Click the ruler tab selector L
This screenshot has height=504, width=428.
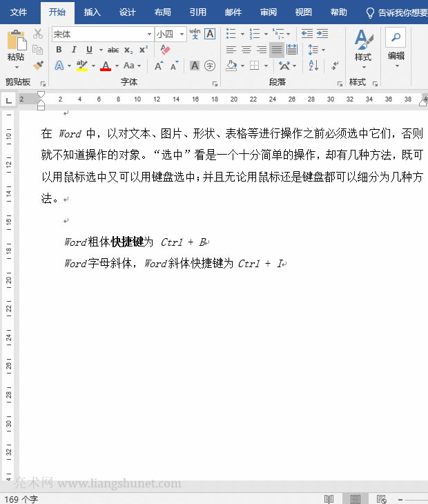9,99
